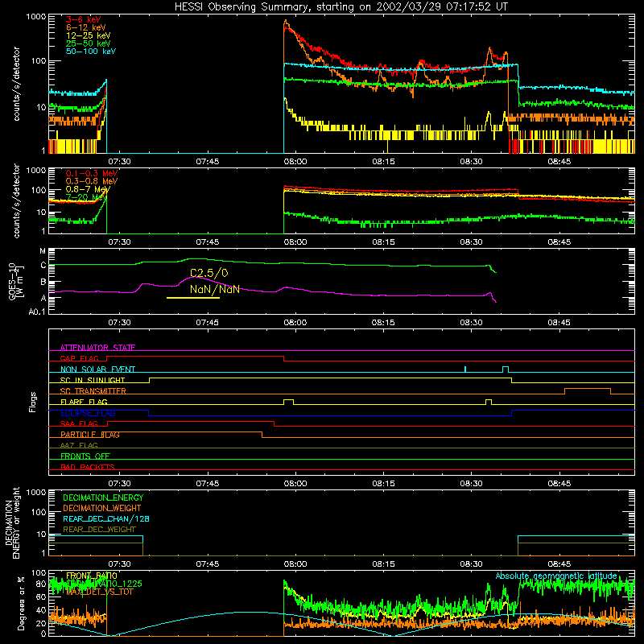The width and height of the screenshot is (644, 644).
Task: Select the A0.1 tick label on GOES axis
Action: coord(37,312)
